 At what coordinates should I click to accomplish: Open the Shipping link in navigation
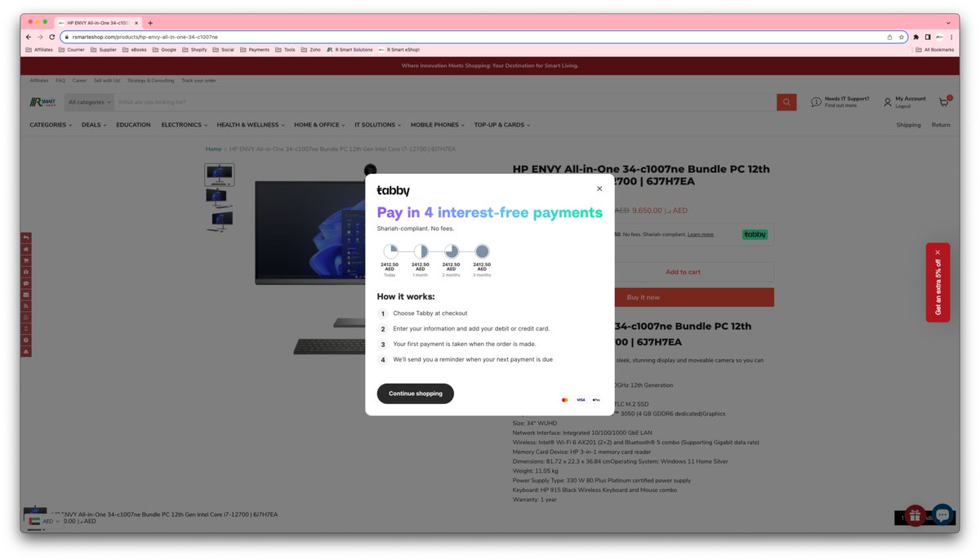pyautogui.click(x=908, y=125)
